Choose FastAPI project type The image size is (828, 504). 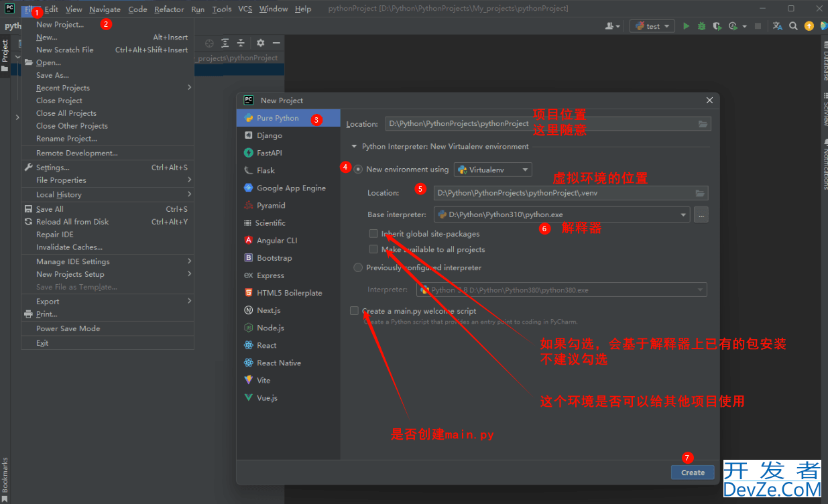[x=288, y=153]
